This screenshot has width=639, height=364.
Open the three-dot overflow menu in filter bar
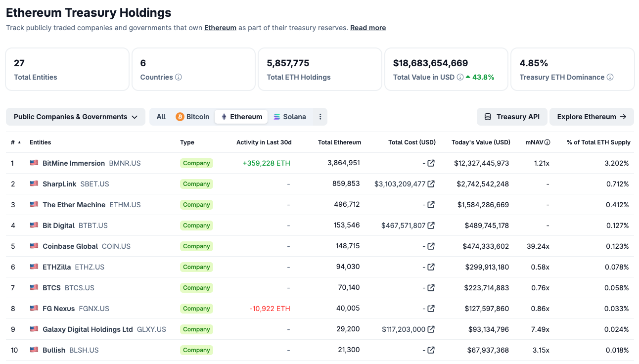pos(320,117)
